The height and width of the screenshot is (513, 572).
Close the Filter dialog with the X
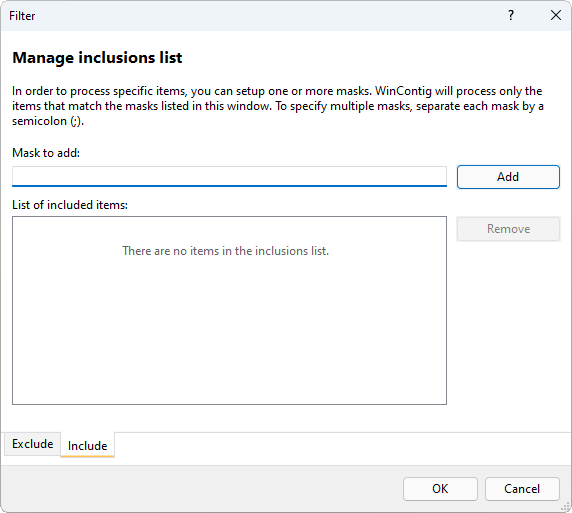click(556, 15)
